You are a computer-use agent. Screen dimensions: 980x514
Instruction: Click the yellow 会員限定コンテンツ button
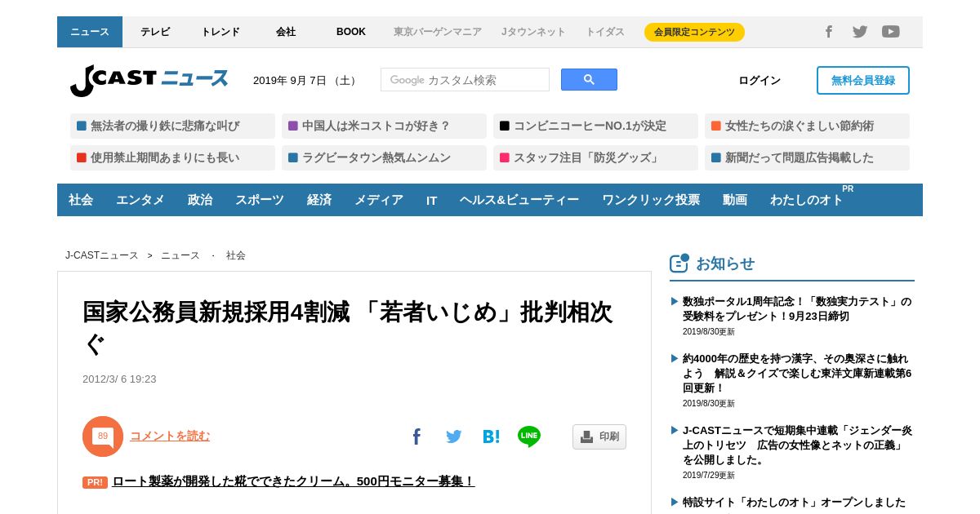[x=694, y=32]
